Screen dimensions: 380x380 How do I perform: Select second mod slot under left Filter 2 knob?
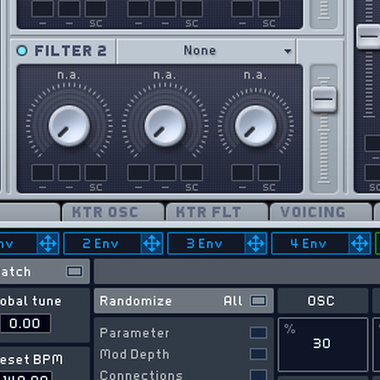(x=69, y=173)
